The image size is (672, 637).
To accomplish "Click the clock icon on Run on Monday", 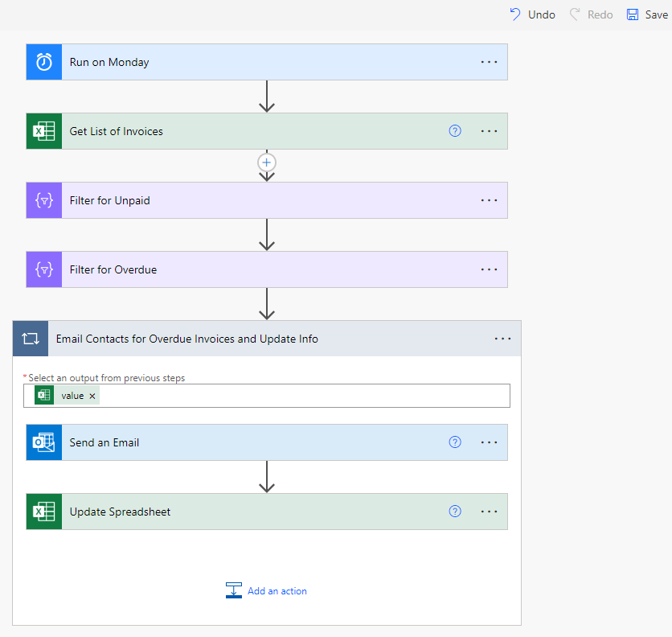I will tap(44, 62).
